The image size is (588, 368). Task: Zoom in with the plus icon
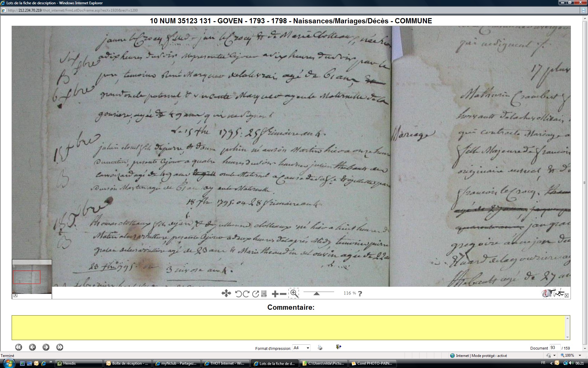[x=275, y=294]
